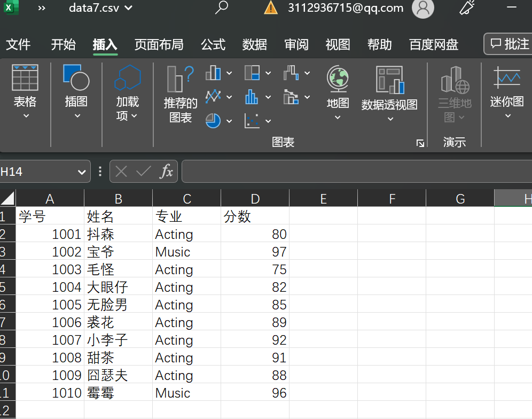532x419 pixels.
Task: Select cell containing 宝爷
Action: click(119, 251)
